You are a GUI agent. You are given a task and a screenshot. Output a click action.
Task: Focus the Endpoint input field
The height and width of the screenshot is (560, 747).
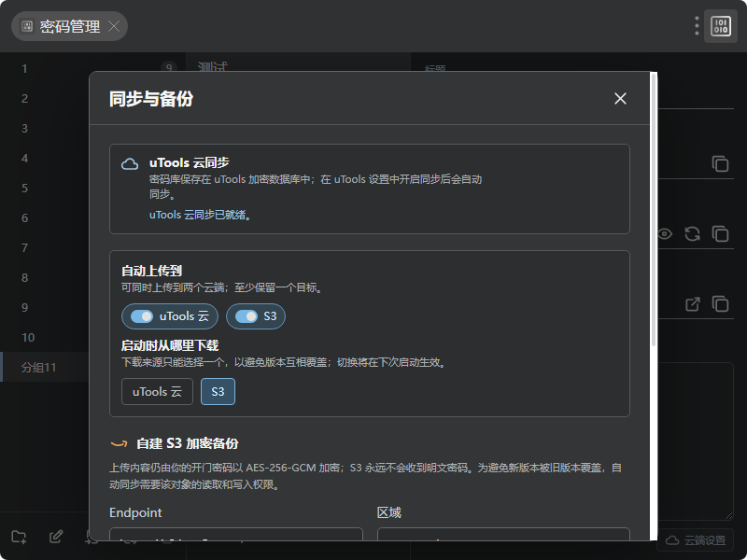click(236, 534)
